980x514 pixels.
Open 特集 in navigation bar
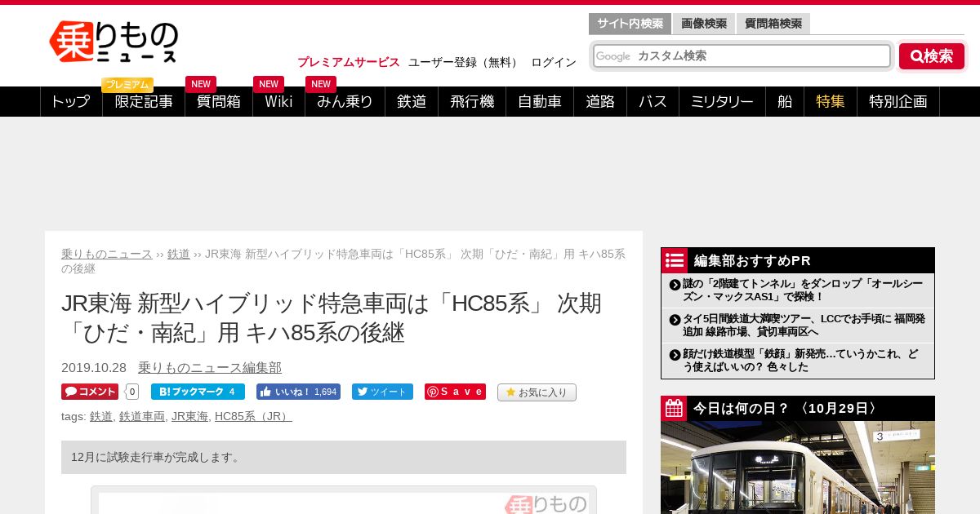(831, 101)
